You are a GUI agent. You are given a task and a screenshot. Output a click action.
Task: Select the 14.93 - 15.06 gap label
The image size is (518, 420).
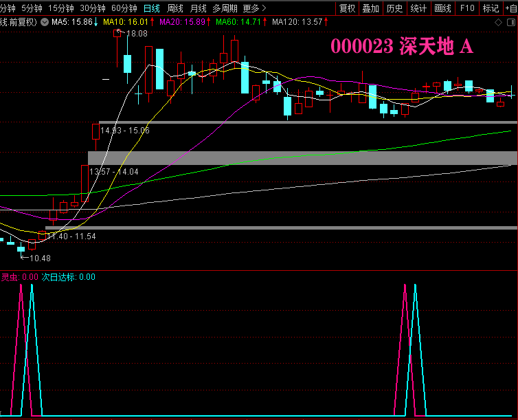(x=125, y=131)
